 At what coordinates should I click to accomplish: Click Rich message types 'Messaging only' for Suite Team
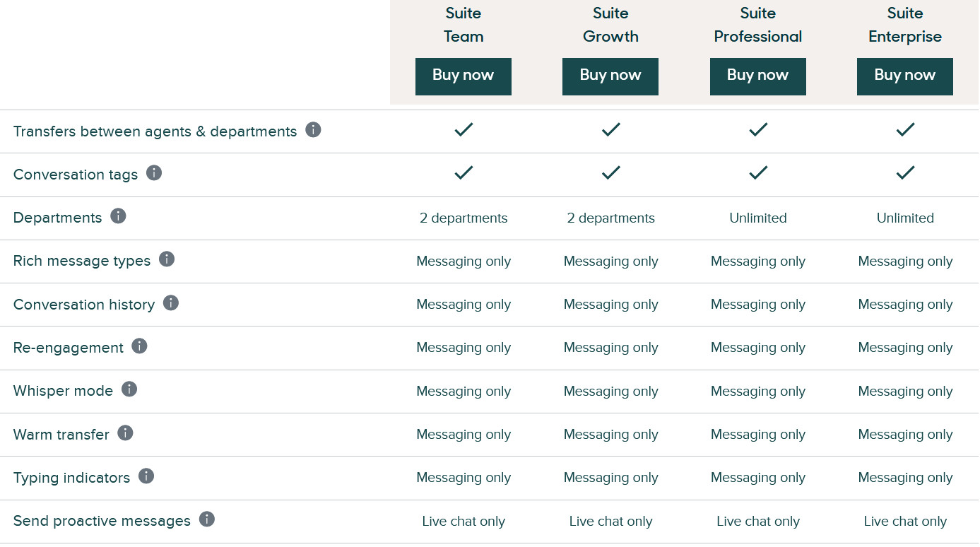pyautogui.click(x=464, y=261)
